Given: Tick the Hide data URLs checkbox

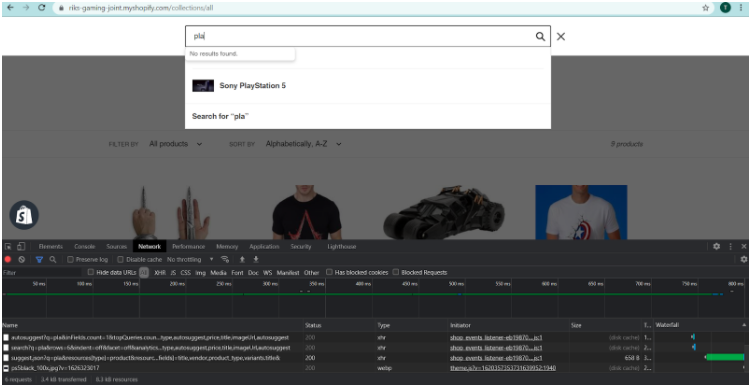Looking at the screenshot, I should (x=91, y=272).
